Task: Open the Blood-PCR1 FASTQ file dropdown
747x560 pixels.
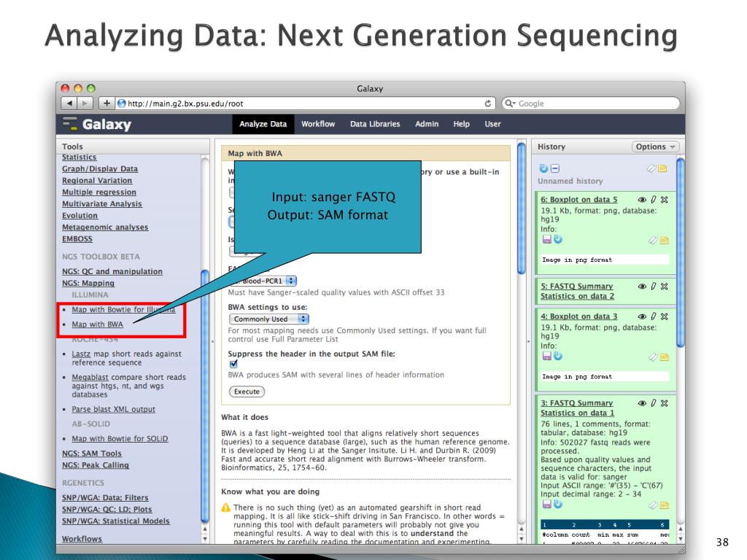Action: pos(263,281)
